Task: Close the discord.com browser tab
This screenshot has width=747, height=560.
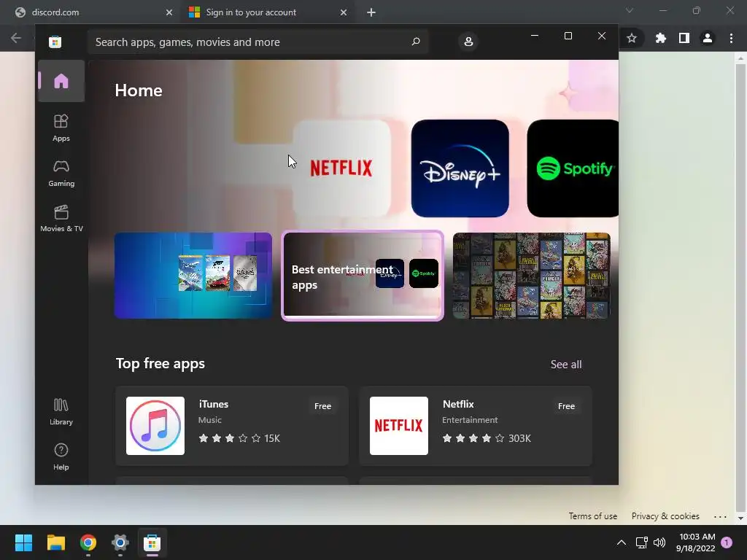Action: pyautogui.click(x=169, y=12)
